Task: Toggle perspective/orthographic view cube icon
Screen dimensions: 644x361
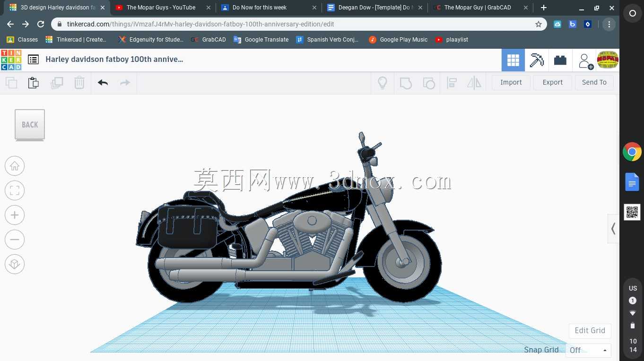Action: (x=15, y=264)
